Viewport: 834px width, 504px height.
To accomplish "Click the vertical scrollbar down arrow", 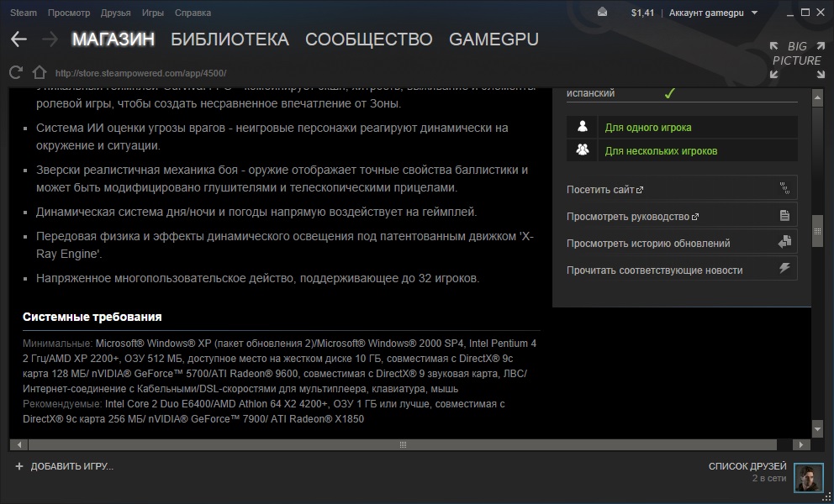I will (x=817, y=428).
